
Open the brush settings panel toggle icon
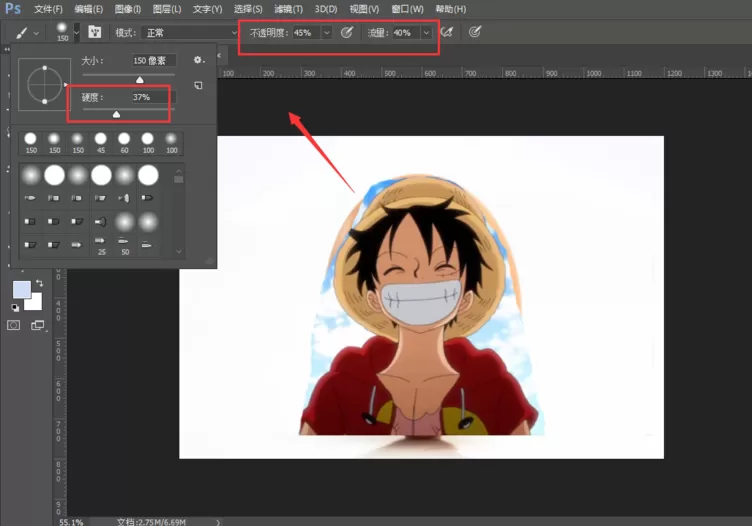[x=94, y=32]
